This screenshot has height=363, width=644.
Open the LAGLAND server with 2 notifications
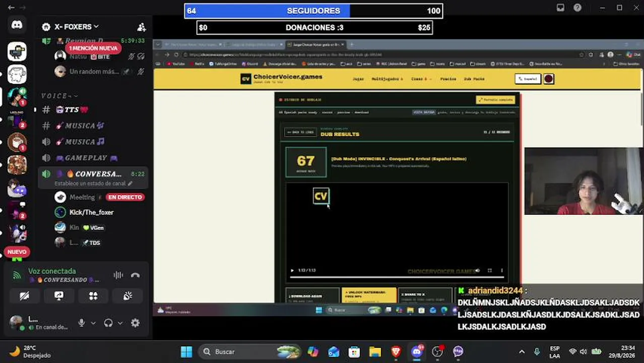click(x=17, y=119)
